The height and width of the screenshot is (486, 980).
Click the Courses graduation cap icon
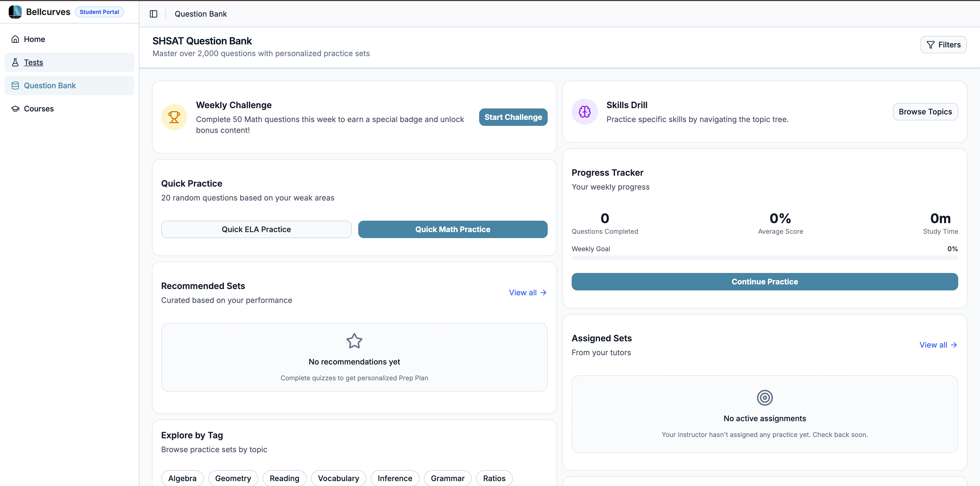[15, 109]
